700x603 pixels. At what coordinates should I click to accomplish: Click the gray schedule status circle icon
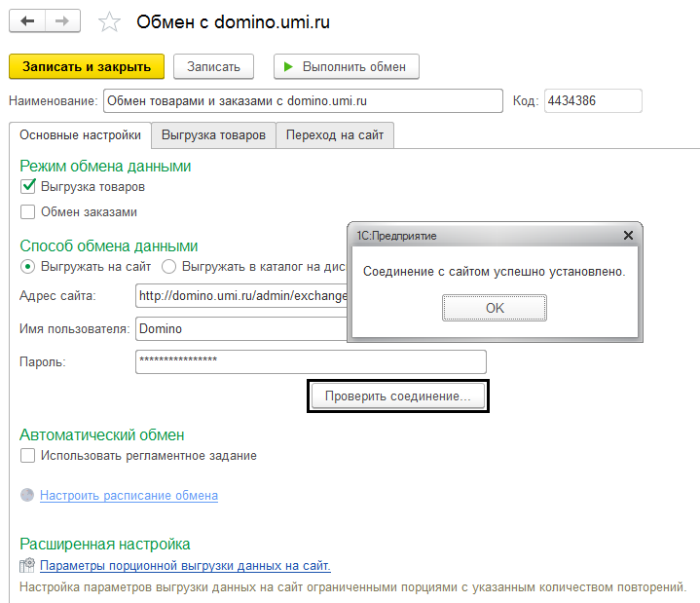click(27, 495)
